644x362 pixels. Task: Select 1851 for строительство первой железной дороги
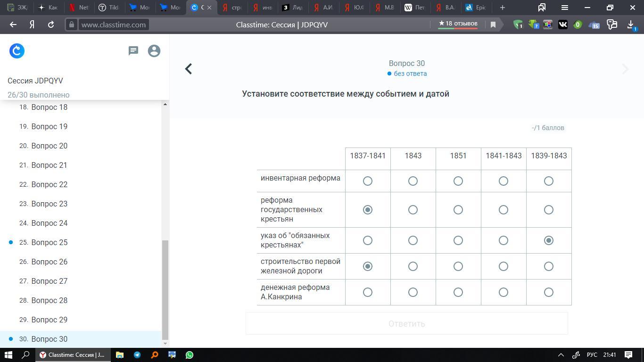458,266
